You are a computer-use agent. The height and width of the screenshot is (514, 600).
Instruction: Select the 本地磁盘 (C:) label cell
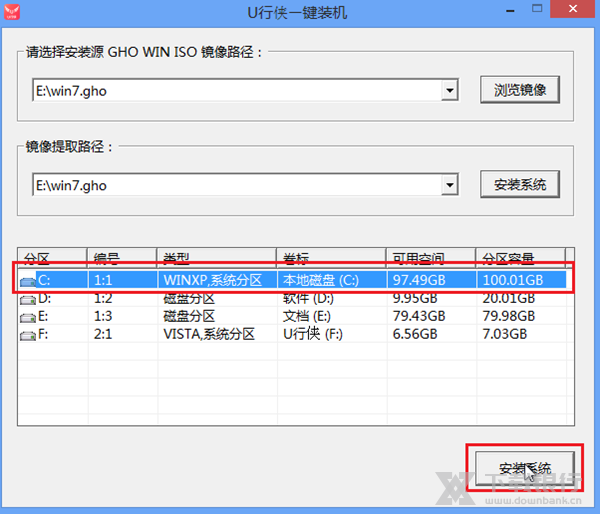(332, 280)
